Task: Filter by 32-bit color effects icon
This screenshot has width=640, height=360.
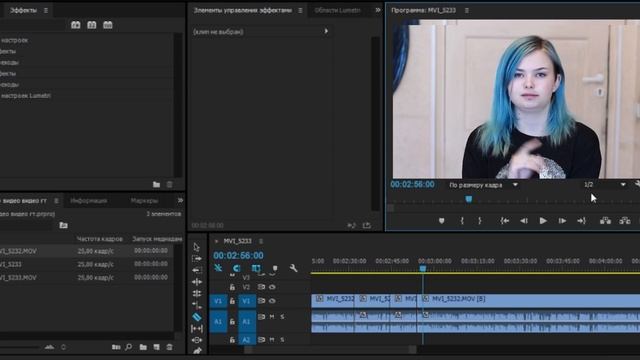Action: pyautogui.click(x=92, y=25)
